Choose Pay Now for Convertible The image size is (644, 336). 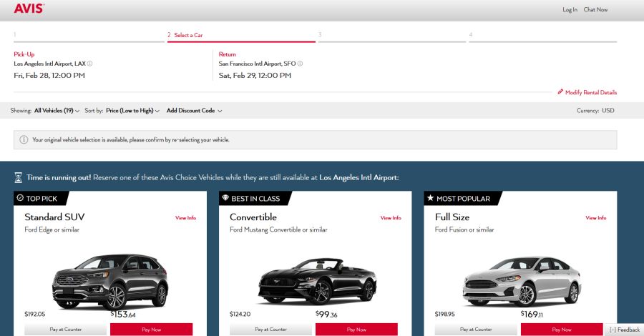click(x=356, y=330)
